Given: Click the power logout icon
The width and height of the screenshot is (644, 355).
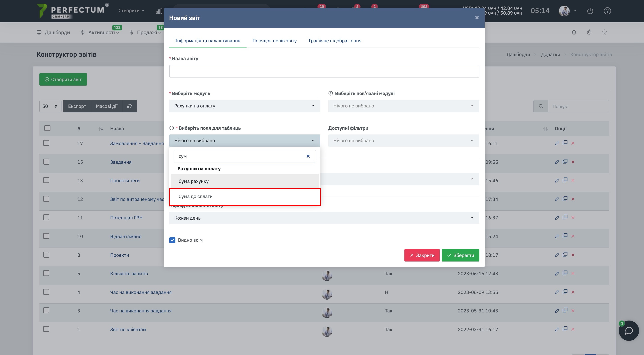Looking at the screenshot, I should pos(590,11).
